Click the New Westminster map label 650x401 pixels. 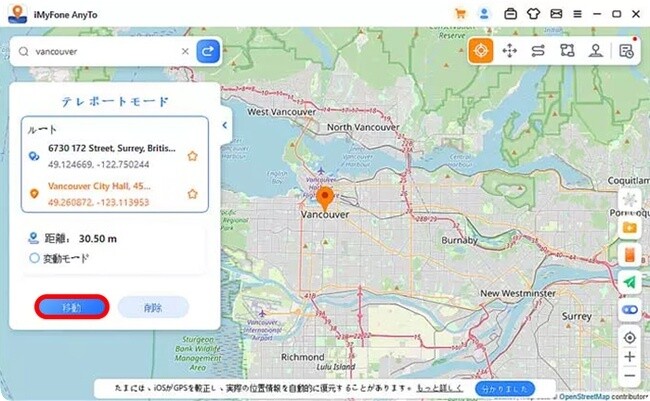[x=518, y=293]
